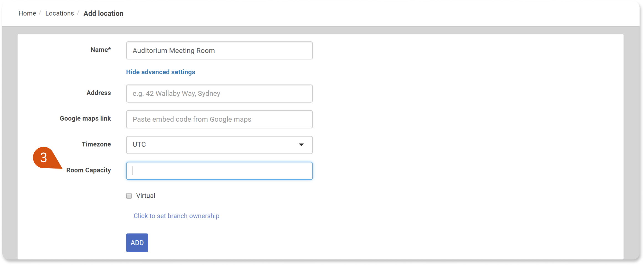Screen dimensions: 644x265
Task: Click the 'Virtual' checkbox label text
Action: tap(145, 196)
